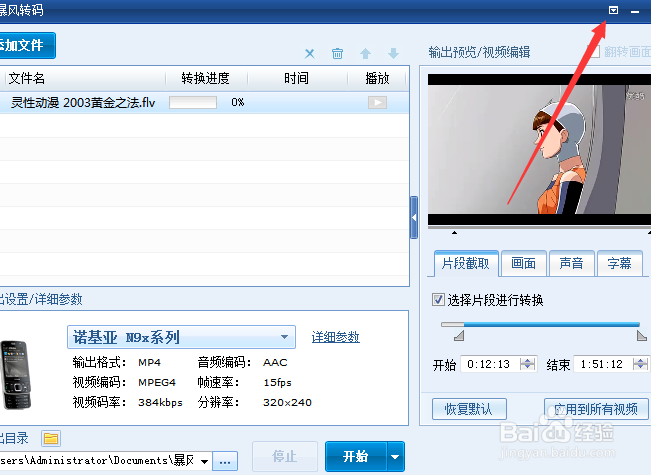Click the blue segment range bar

pyautogui.click(x=551, y=324)
